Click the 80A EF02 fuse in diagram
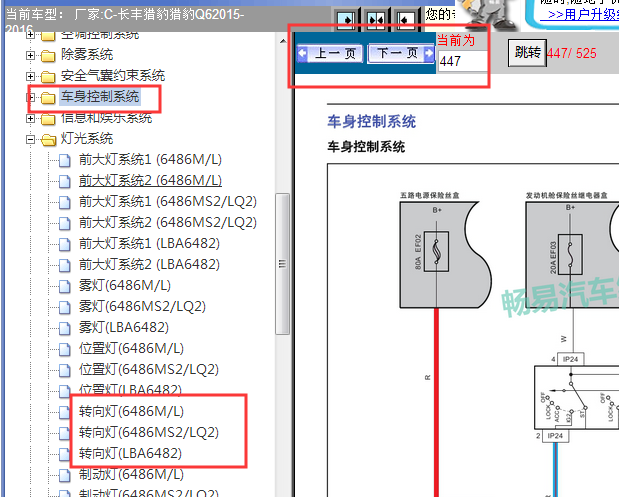619x497 pixels. coord(436,251)
